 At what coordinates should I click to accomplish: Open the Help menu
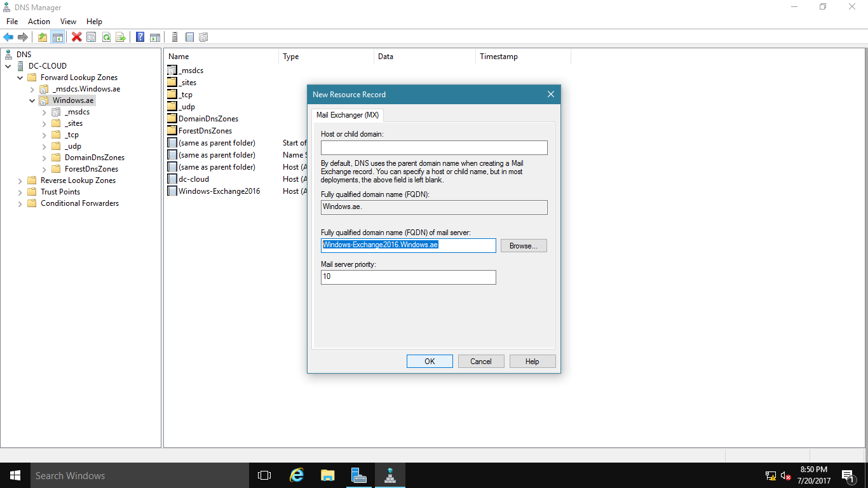(x=94, y=22)
